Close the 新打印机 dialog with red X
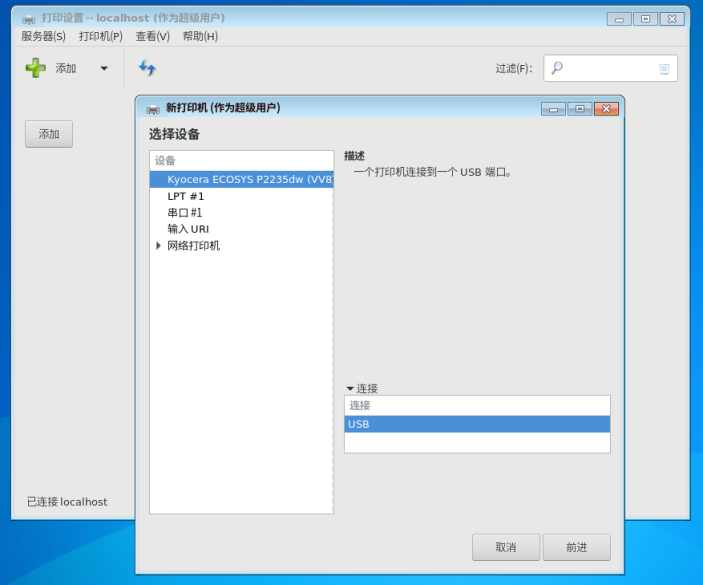The image size is (703, 585). tap(606, 109)
